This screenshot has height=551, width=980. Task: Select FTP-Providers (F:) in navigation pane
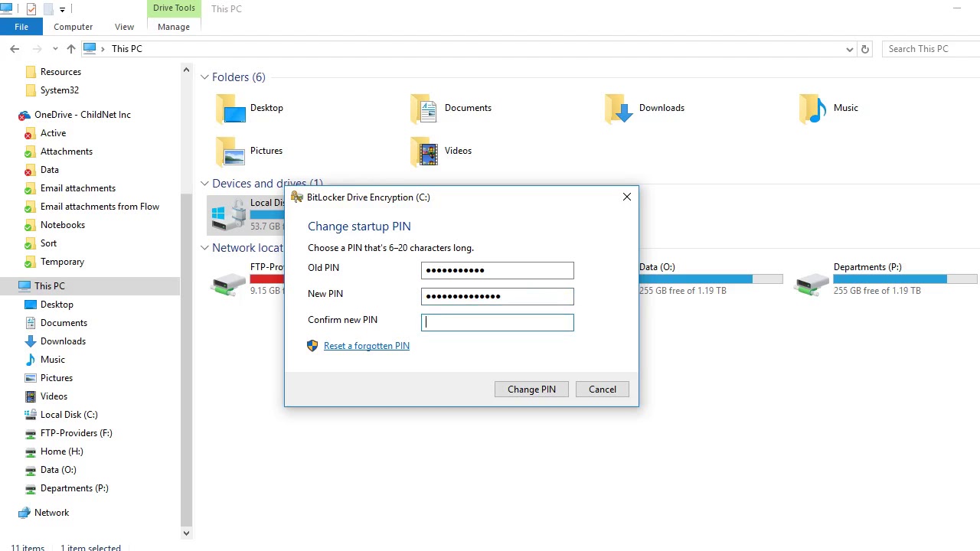pyautogui.click(x=77, y=433)
